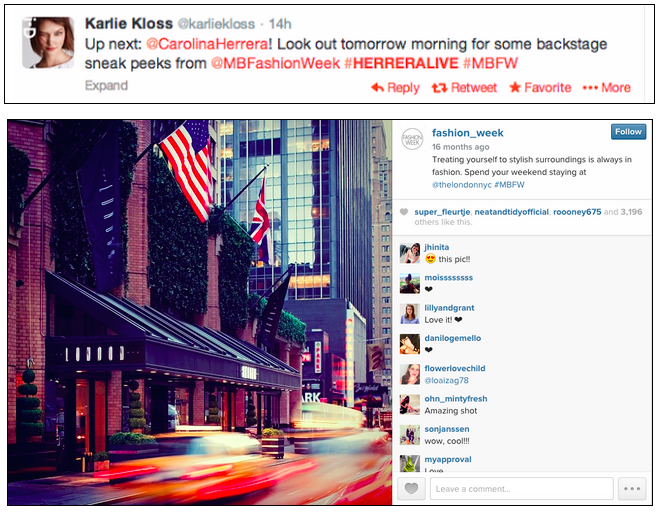Select the 'Love it!' comment text
This screenshot has height=512, width=660.
tap(438, 320)
